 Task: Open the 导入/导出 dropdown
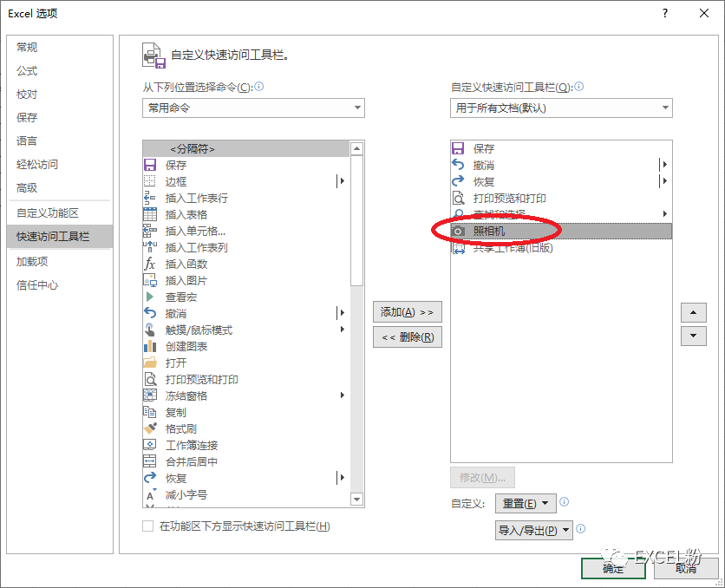(x=534, y=530)
